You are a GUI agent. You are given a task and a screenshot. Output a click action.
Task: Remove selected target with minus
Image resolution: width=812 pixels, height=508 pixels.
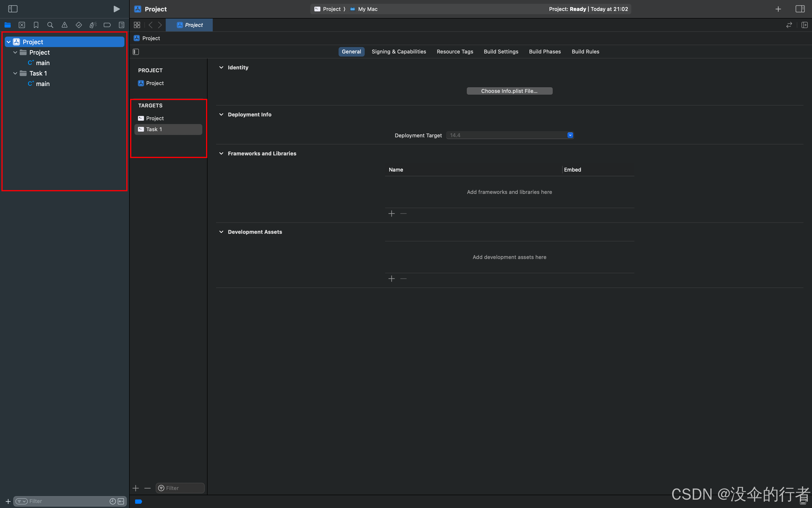148,488
